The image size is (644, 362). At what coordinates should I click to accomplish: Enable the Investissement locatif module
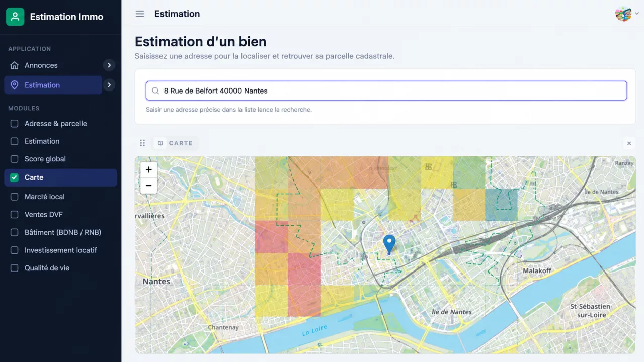(x=15, y=250)
